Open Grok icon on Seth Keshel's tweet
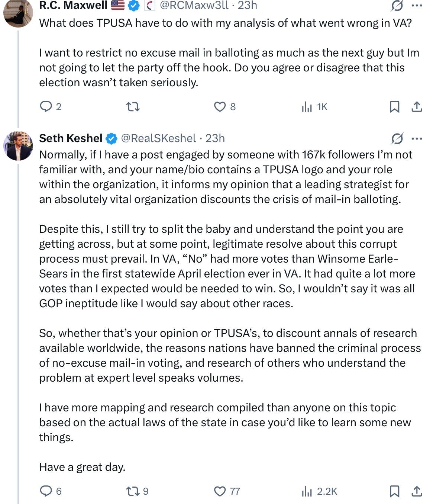This screenshot has height=504, width=433. pyautogui.click(x=397, y=139)
